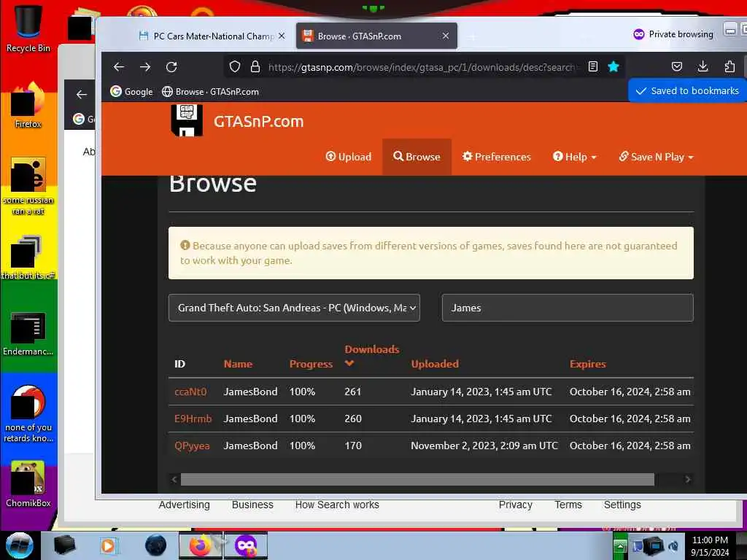Screen dimensions: 747x560
Task: Expand the Help dropdown menu
Action: click(x=575, y=157)
